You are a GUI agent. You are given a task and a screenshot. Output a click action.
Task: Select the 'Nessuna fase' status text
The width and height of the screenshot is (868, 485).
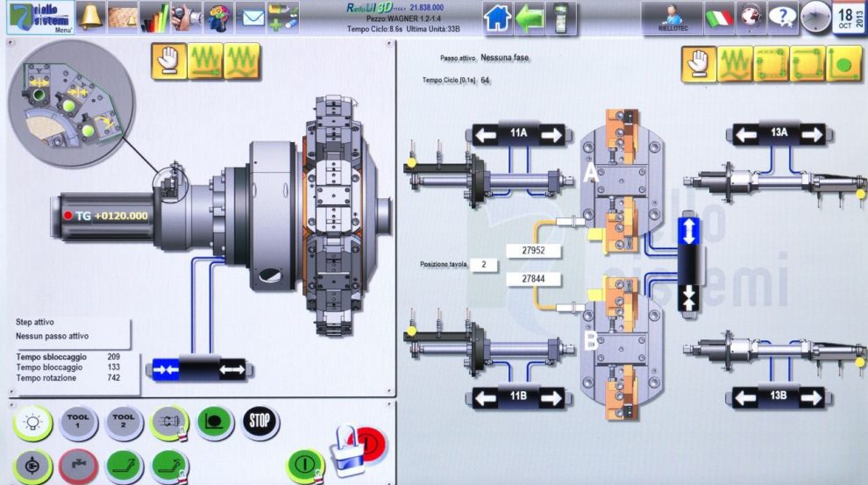coord(504,58)
